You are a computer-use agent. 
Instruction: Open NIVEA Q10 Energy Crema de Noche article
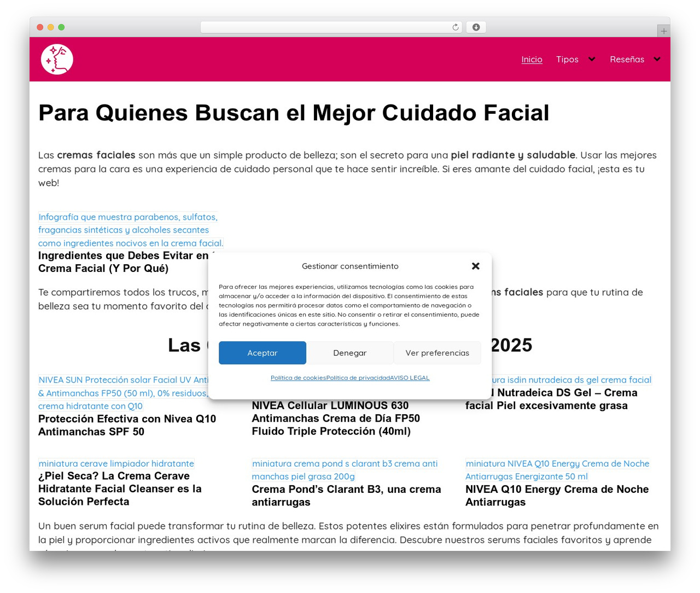[x=557, y=496]
